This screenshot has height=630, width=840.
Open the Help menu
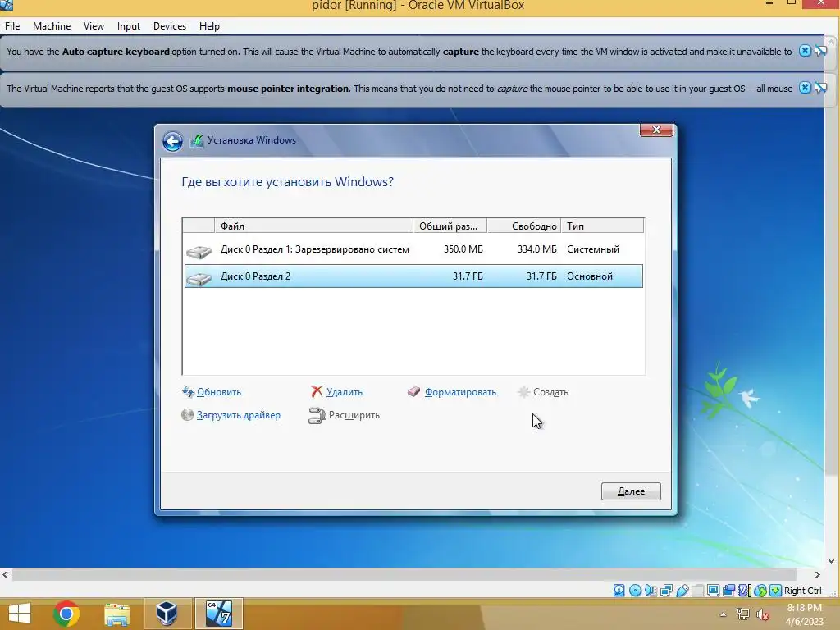[209, 26]
